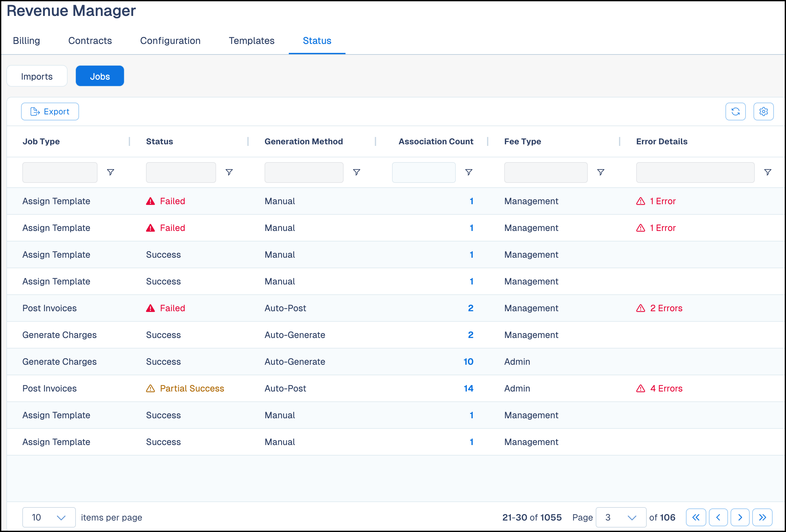Open the 4 Errors details link
The width and height of the screenshot is (786, 532).
tap(665, 388)
